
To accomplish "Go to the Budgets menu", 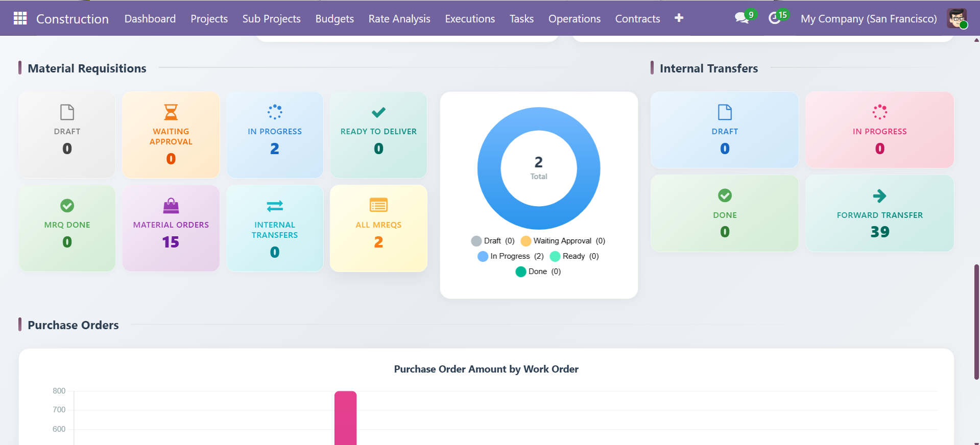I will tap(334, 19).
